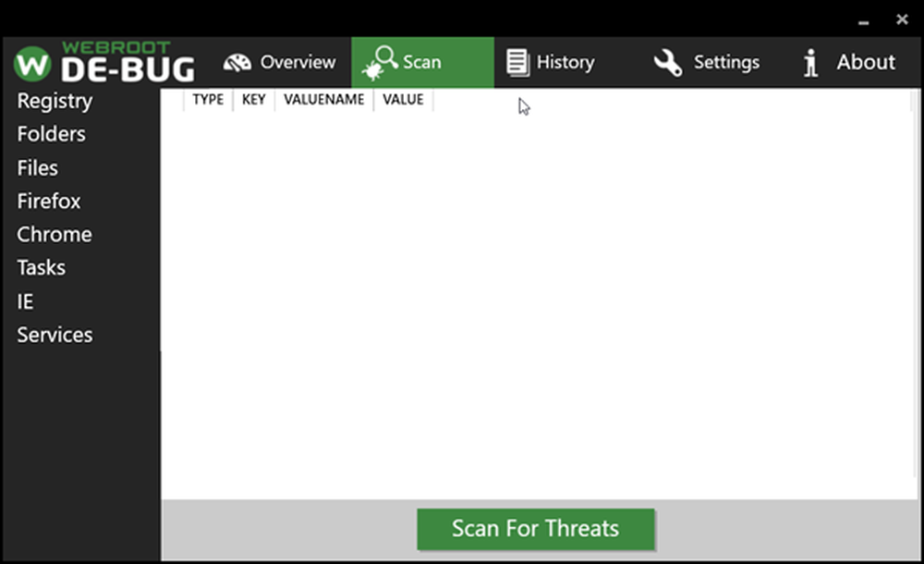The image size is (924, 564).
Task: Go to the About tab label
Action: tap(866, 62)
